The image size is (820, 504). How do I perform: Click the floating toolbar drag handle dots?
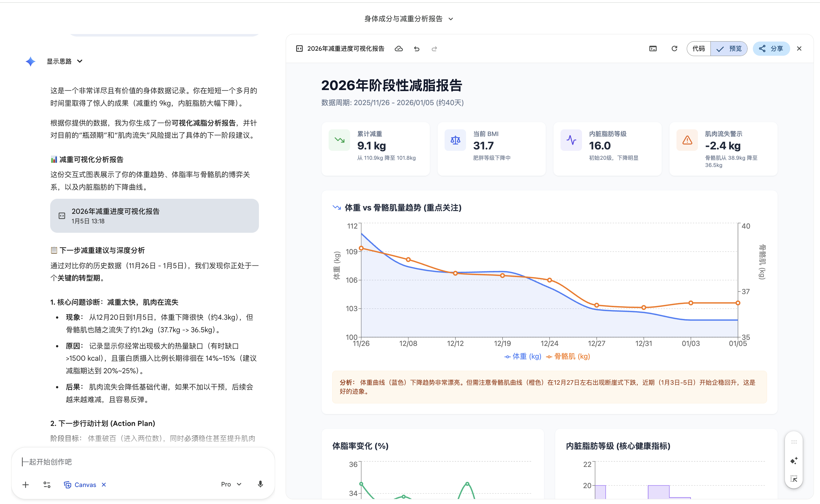click(x=794, y=442)
